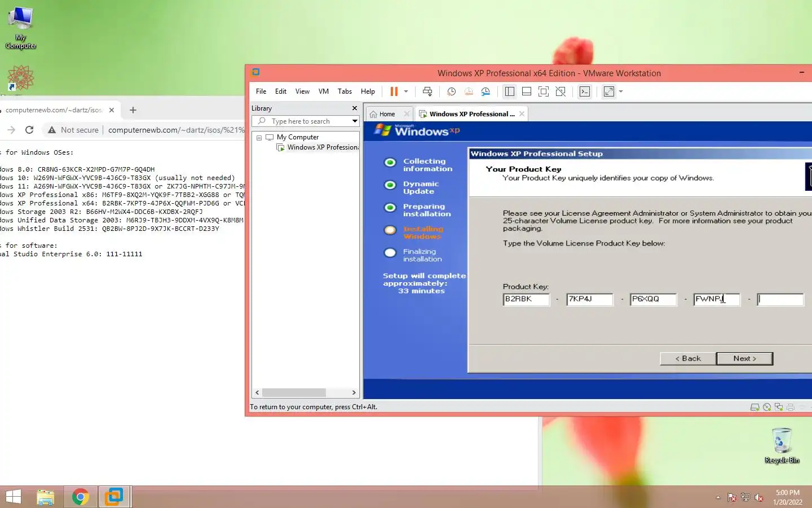Click the Send Ctrl+Alt+Del toolbar icon
This screenshot has height=508, width=812.
point(427,91)
